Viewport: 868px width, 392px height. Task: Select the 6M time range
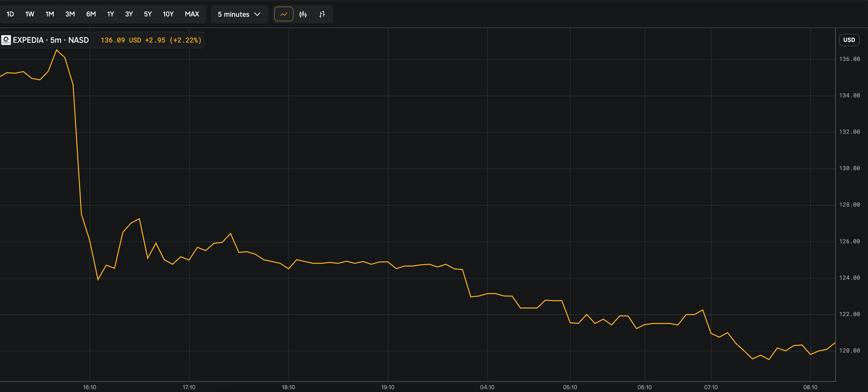point(91,14)
